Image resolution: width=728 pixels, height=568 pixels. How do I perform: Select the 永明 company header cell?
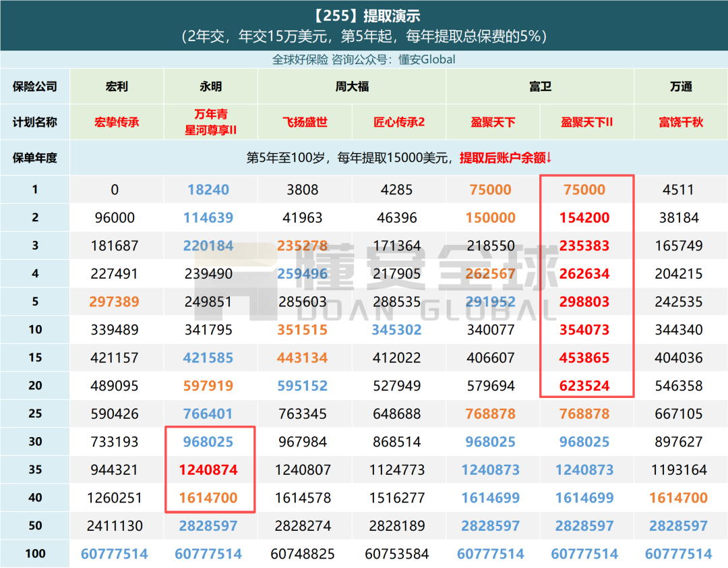click(x=210, y=86)
